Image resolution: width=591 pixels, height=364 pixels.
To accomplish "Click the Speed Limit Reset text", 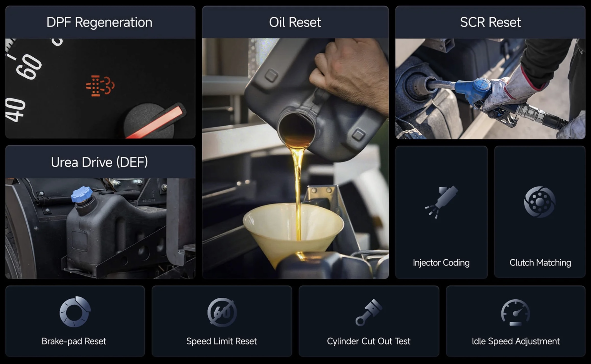I will click(221, 341).
